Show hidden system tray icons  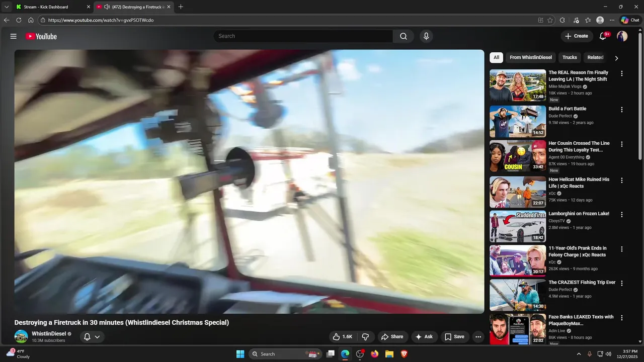coord(579,354)
